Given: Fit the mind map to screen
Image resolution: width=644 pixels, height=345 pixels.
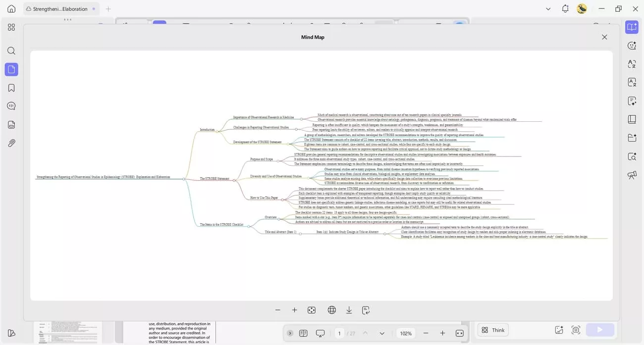Looking at the screenshot, I should pyautogui.click(x=312, y=309).
